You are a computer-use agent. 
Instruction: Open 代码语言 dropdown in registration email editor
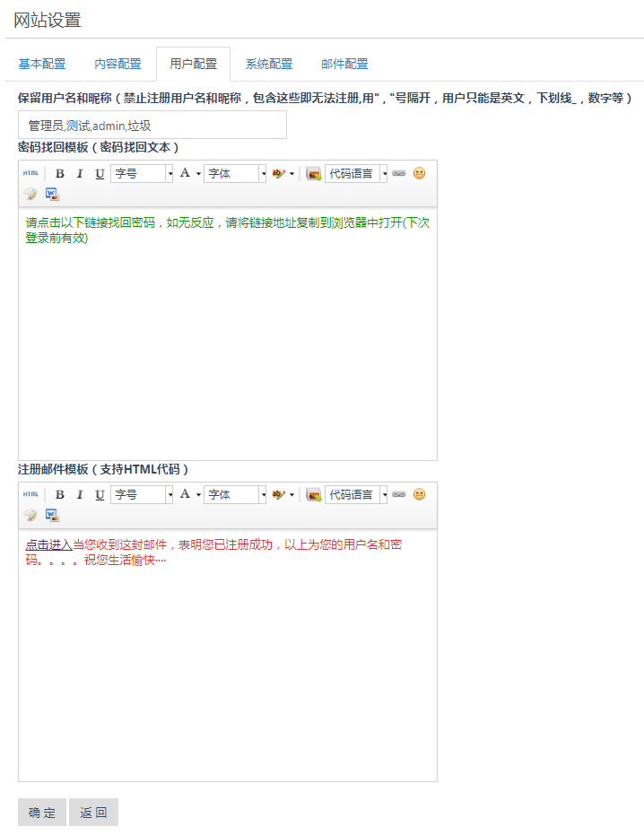[356, 494]
